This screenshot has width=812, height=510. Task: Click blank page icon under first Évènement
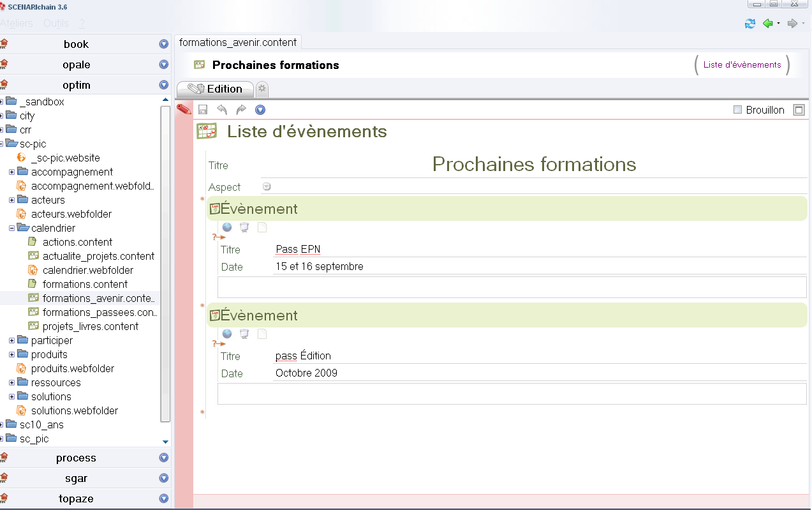pyautogui.click(x=262, y=227)
